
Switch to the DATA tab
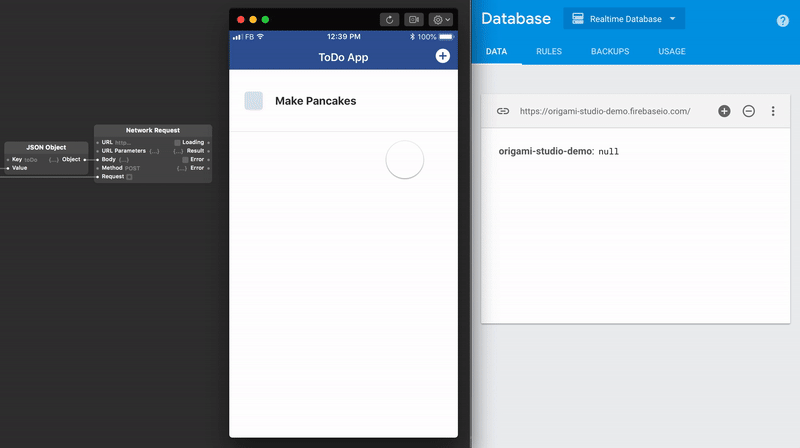496,52
